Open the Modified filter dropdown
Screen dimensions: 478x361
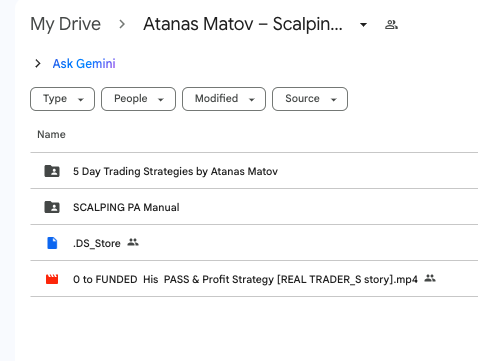[x=224, y=99]
